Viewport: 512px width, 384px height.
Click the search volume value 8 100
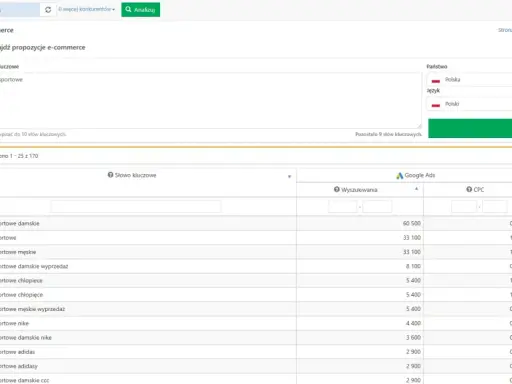[x=413, y=266]
